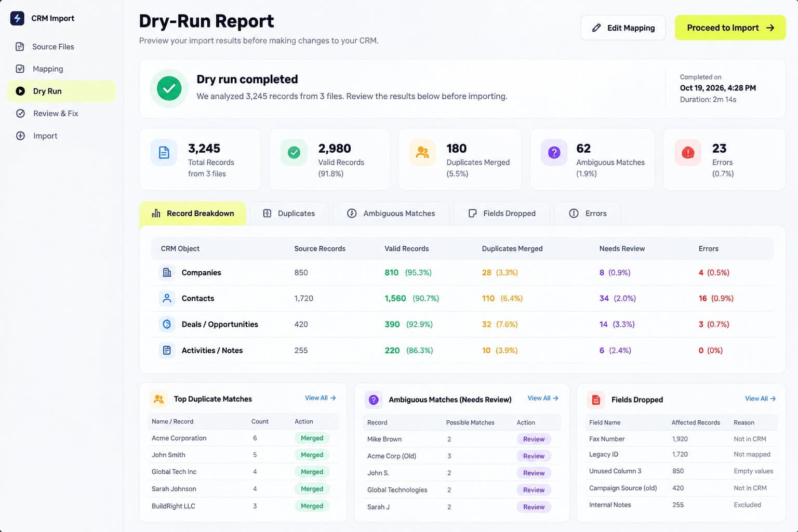The image size is (798, 532).
Task: Click the Duplicates Merged people icon
Action: tap(422, 153)
